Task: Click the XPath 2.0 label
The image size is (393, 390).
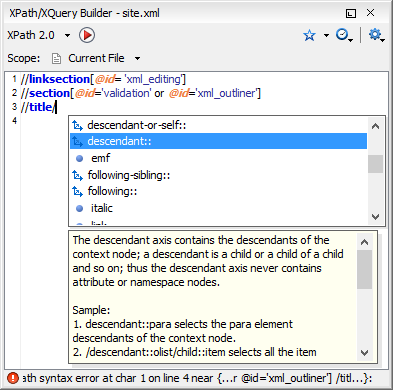Action: pyautogui.click(x=31, y=35)
